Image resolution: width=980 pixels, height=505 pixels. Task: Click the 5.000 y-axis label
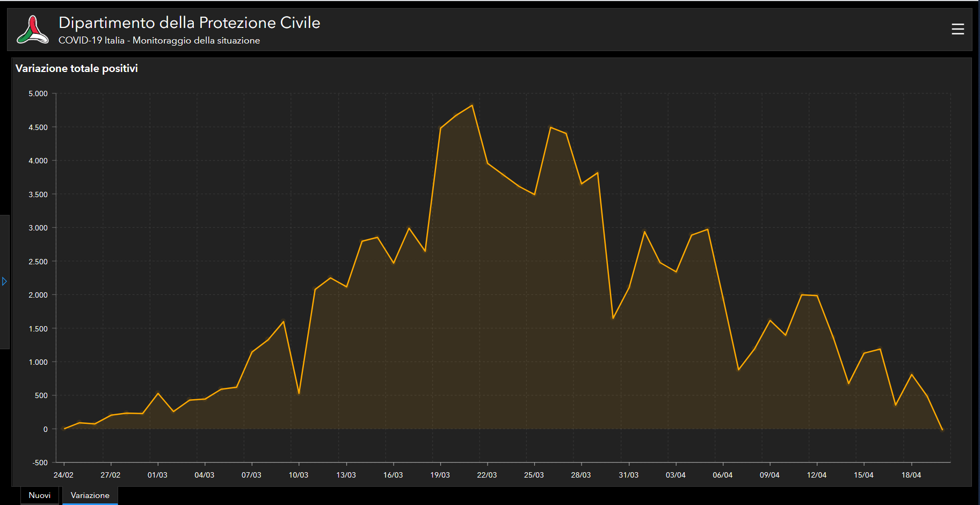coord(38,93)
